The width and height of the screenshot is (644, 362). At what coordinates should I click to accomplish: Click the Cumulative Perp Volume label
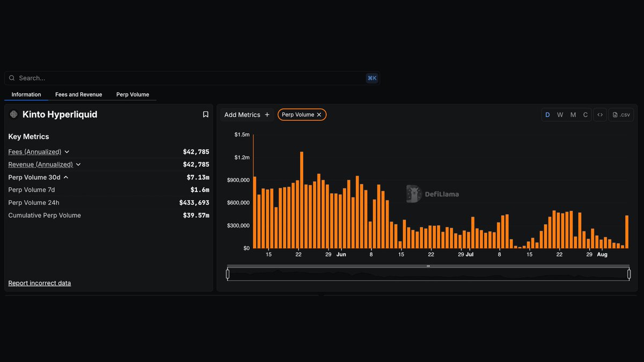[45, 216]
